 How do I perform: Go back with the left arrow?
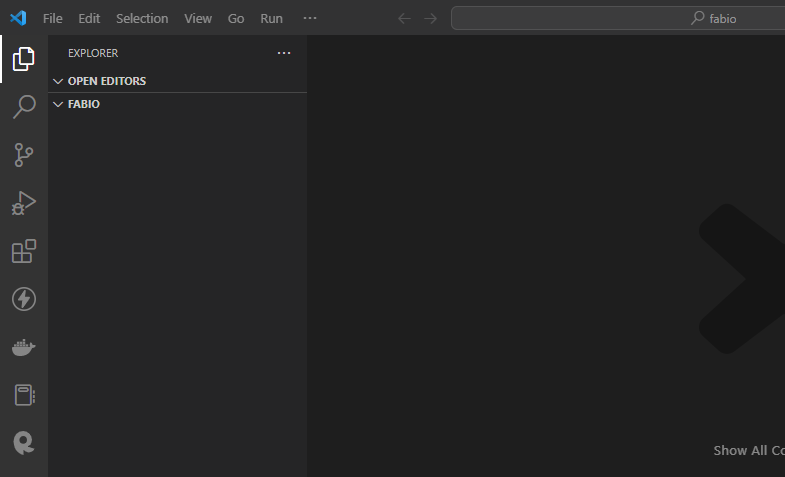[x=404, y=19]
